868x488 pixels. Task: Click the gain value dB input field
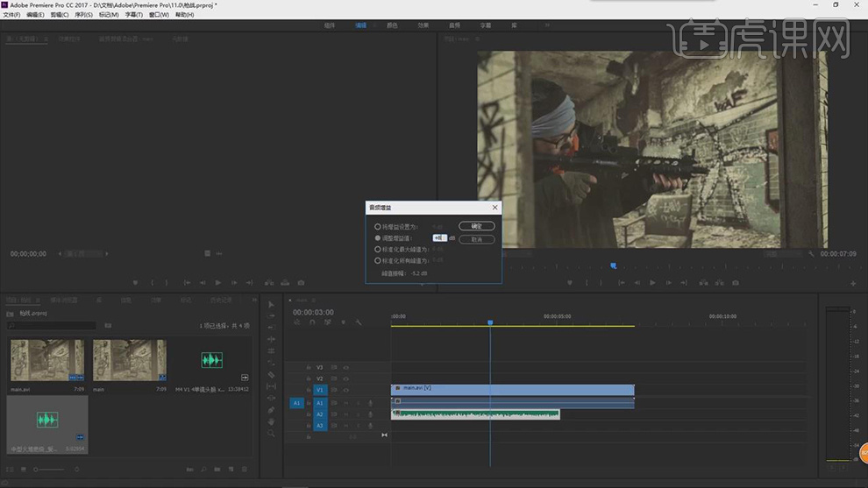(440, 237)
